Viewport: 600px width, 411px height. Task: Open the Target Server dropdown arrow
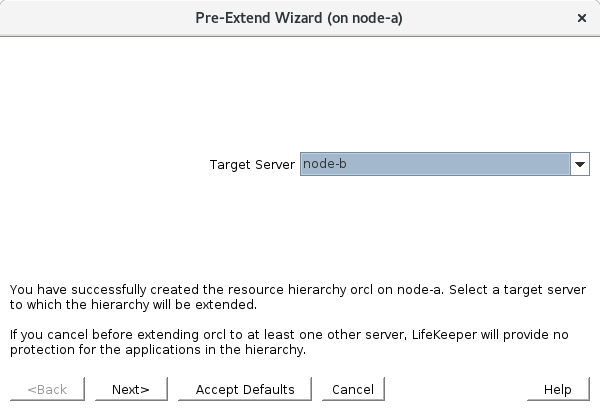coord(580,165)
